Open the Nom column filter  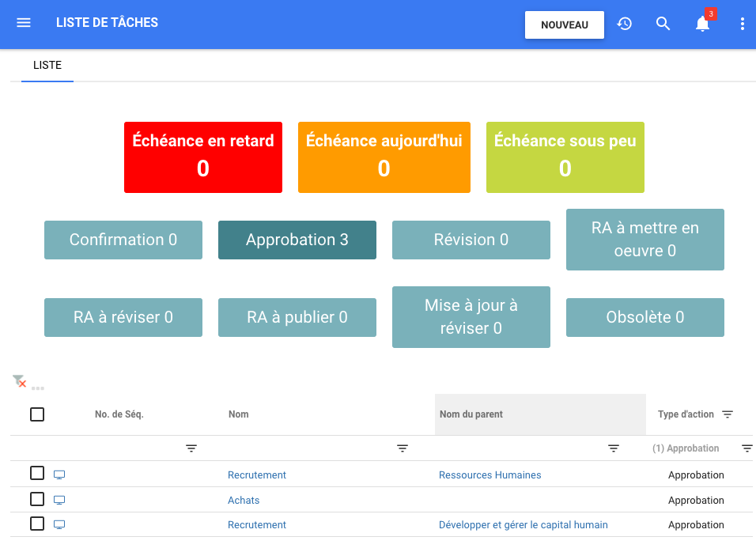pyautogui.click(x=403, y=448)
